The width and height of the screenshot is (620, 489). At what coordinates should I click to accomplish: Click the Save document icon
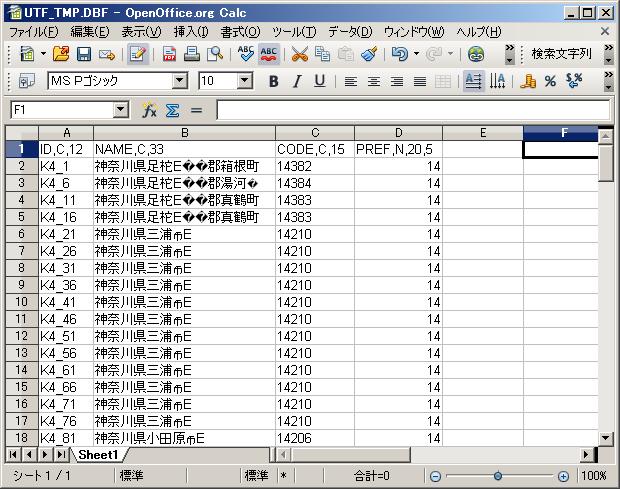(84, 54)
